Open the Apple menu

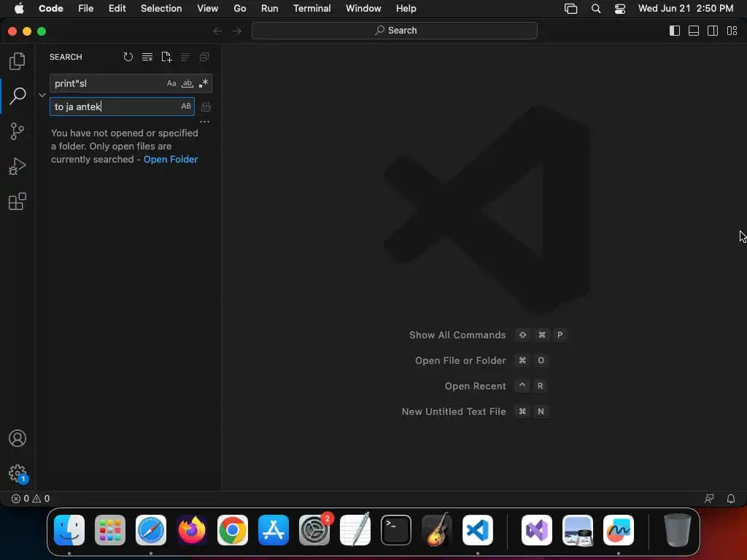19,9
